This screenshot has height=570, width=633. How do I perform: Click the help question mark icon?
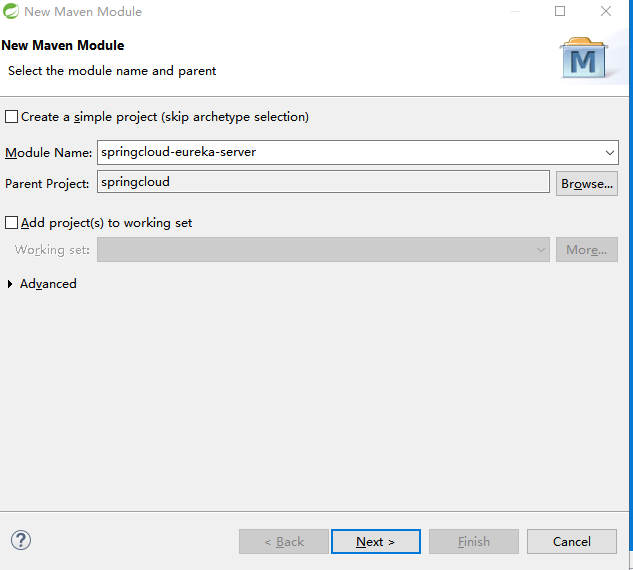click(x=21, y=540)
